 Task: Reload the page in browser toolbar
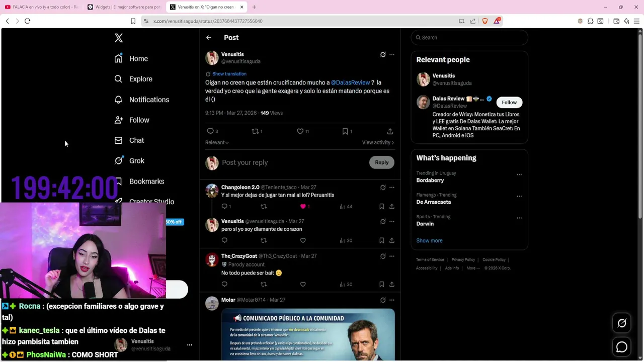(27, 21)
